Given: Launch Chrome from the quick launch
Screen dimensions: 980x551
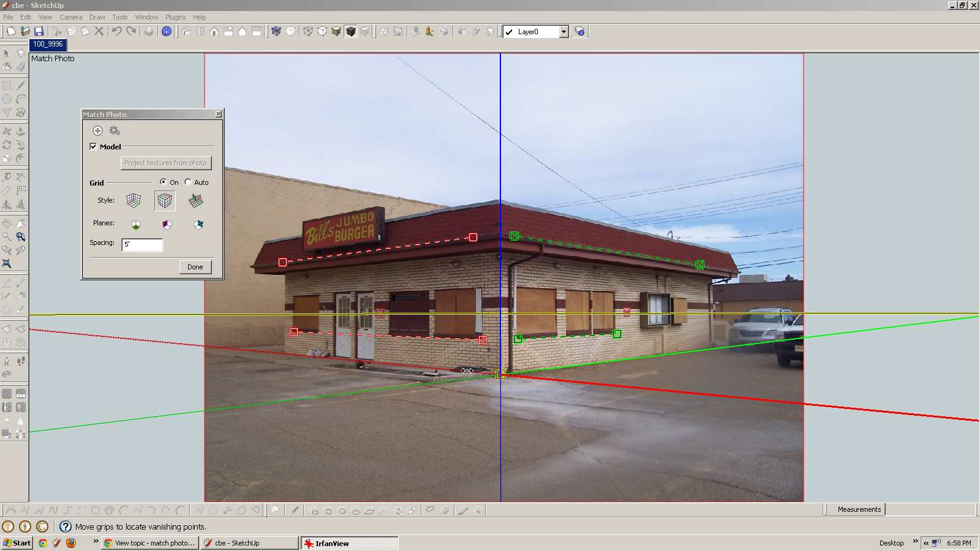Looking at the screenshot, I should (x=42, y=542).
